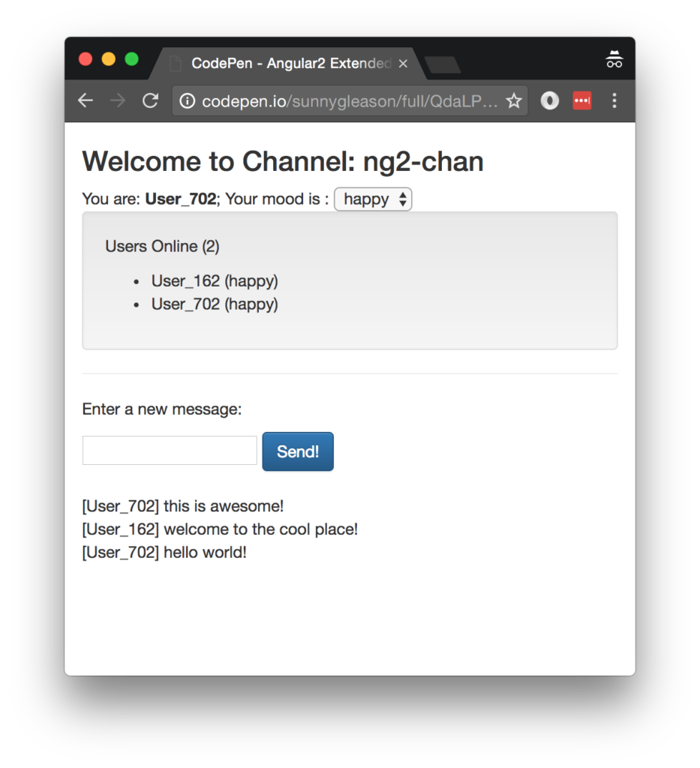Image resolution: width=700 pixels, height=768 pixels.
Task: Click the codepen.io address bar
Action: coord(349,101)
